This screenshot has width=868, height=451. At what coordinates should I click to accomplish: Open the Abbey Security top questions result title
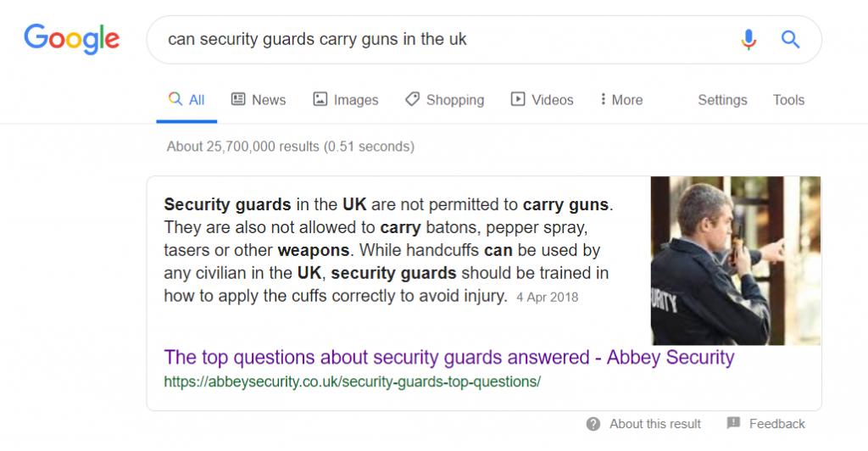click(449, 357)
